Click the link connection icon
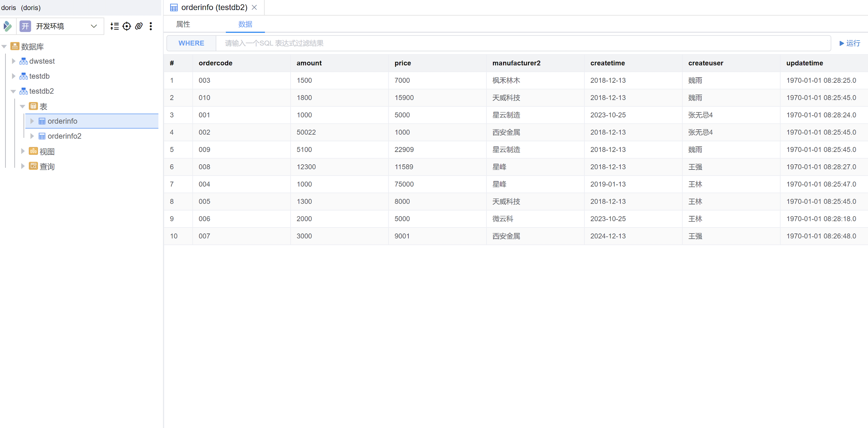This screenshot has height=428, width=868. point(139,26)
